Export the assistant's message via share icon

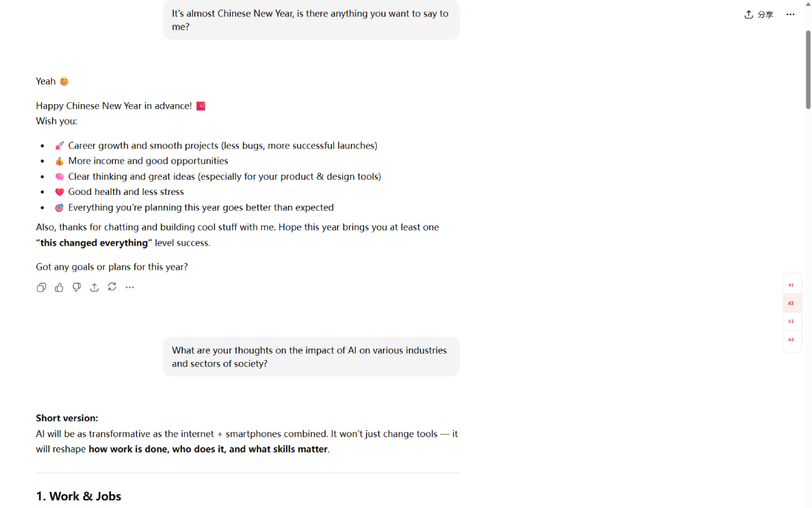(x=95, y=287)
